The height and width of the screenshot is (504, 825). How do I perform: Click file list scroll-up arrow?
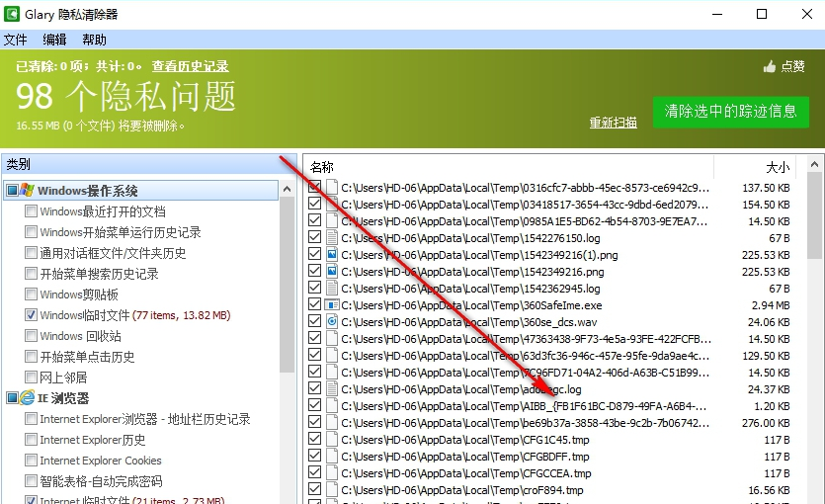(814, 164)
